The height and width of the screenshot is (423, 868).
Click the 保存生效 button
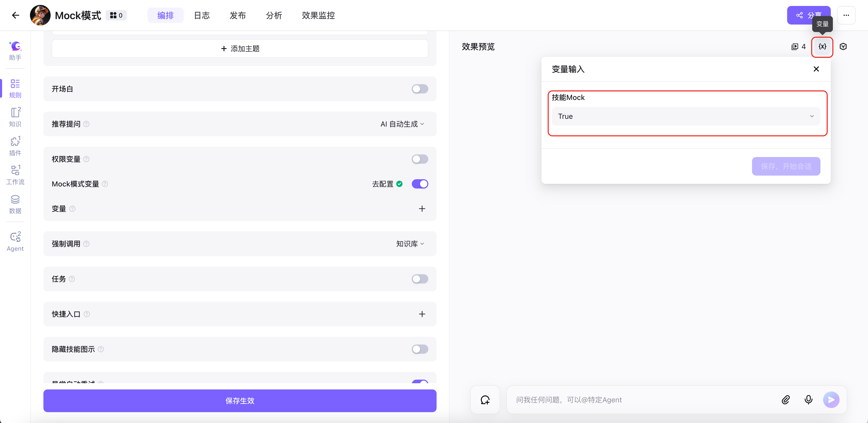point(239,401)
